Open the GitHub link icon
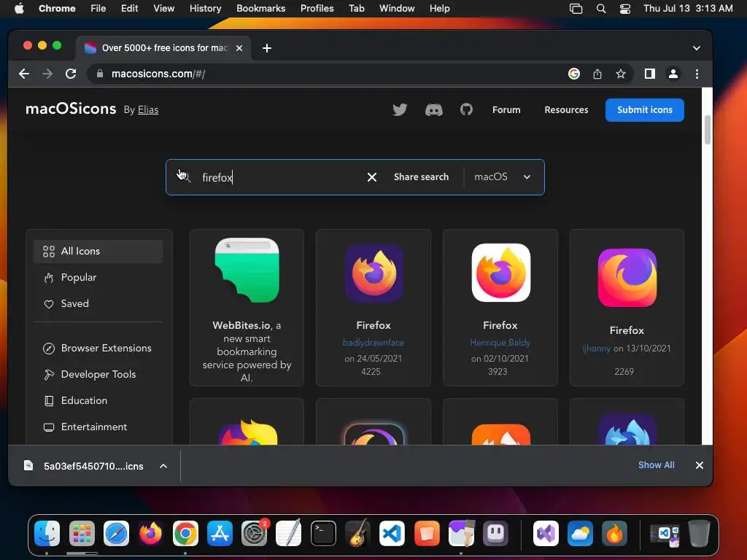 point(466,109)
